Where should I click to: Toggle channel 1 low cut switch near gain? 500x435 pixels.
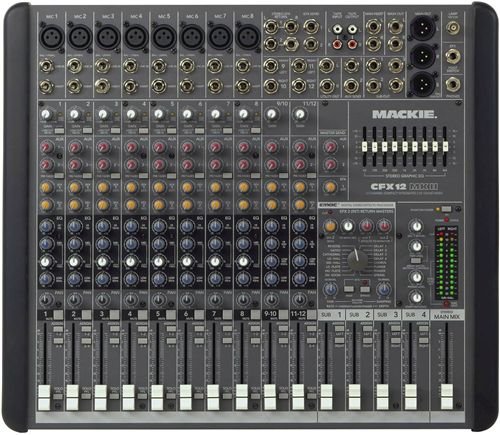click(59, 131)
